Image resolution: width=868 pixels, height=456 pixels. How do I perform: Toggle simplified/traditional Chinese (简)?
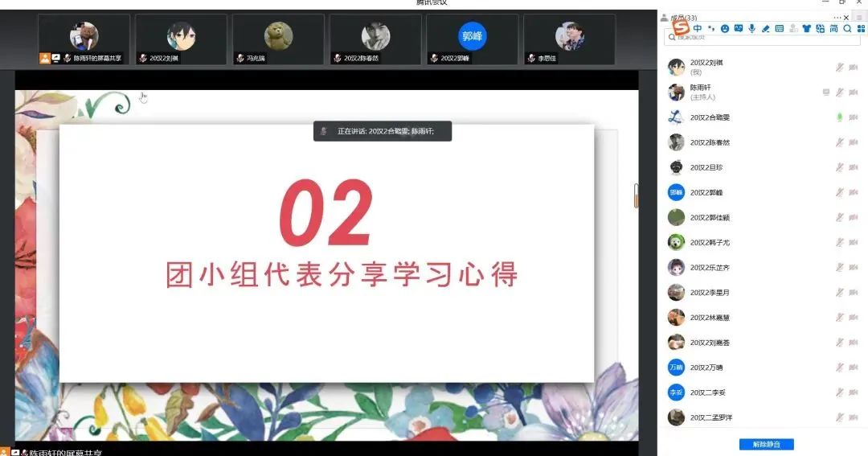pyautogui.click(x=833, y=28)
